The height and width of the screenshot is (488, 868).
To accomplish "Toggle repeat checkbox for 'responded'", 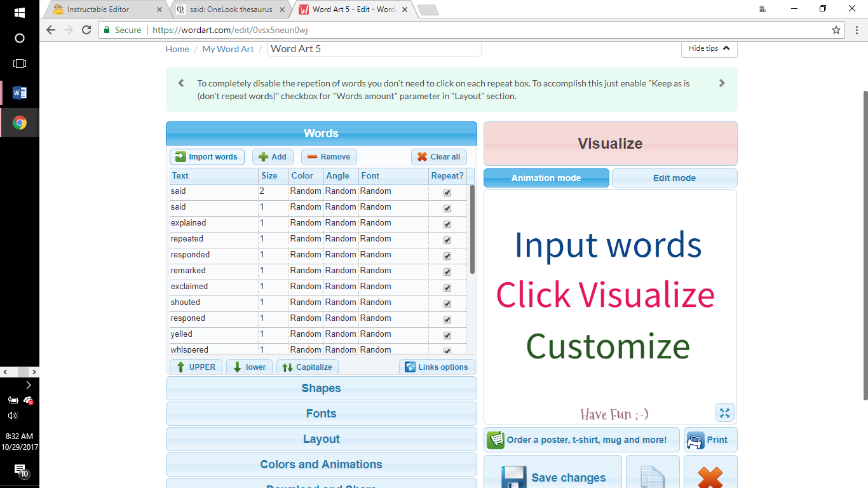I will [x=447, y=256].
